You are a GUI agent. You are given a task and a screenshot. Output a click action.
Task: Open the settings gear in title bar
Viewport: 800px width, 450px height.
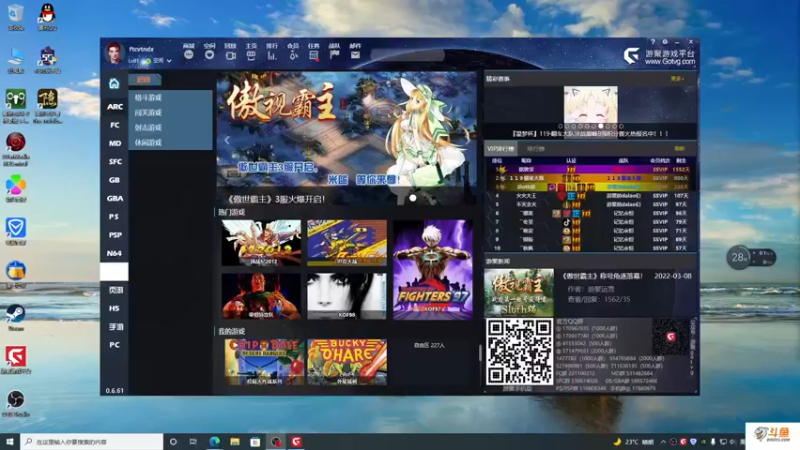tap(665, 42)
